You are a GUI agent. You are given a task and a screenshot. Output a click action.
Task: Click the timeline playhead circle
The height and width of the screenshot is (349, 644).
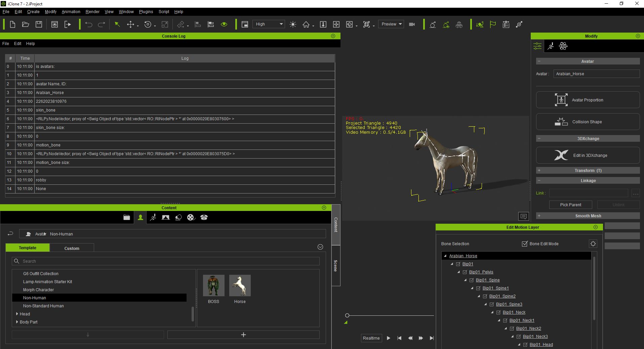(347, 315)
